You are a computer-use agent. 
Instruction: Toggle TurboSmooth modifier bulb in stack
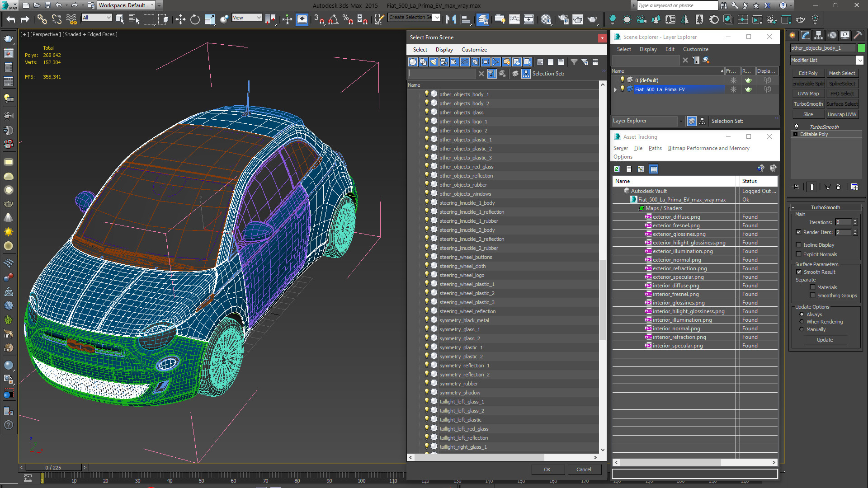coord(797,127)
